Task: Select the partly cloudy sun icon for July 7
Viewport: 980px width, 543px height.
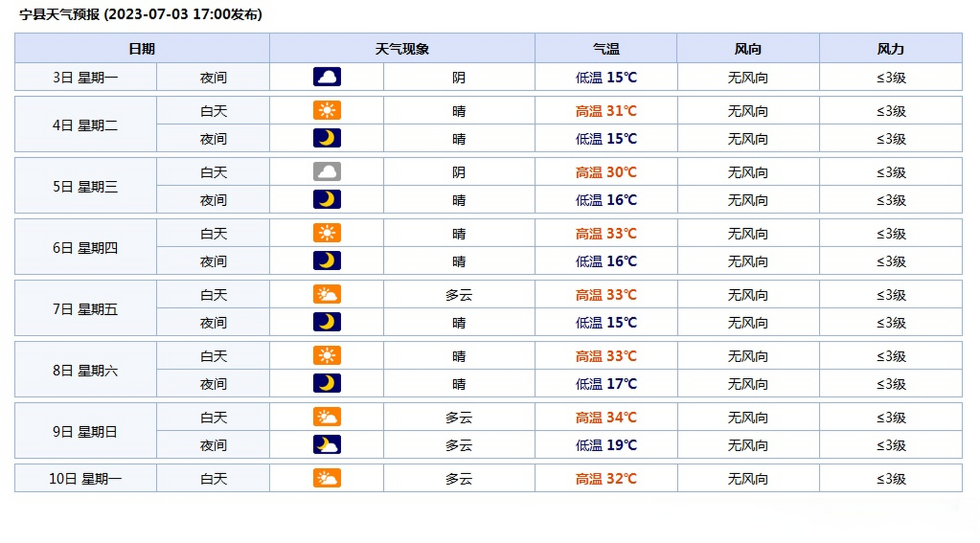Action: (x=327, y=294)
